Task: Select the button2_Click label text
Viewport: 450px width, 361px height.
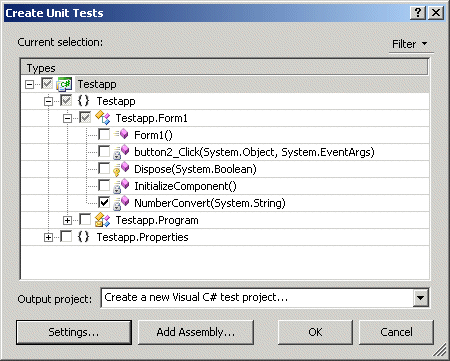Action: (x=254, y=152)
